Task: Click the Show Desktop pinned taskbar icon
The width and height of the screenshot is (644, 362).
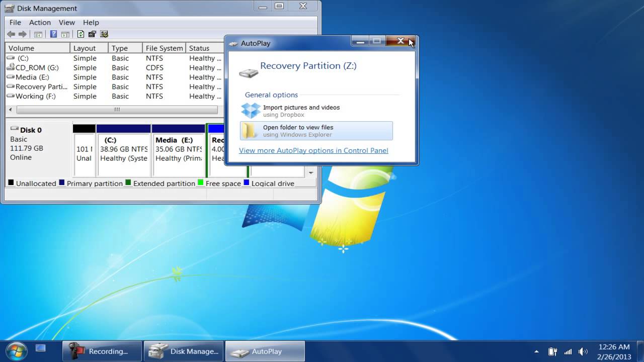Action: (41, 348)
